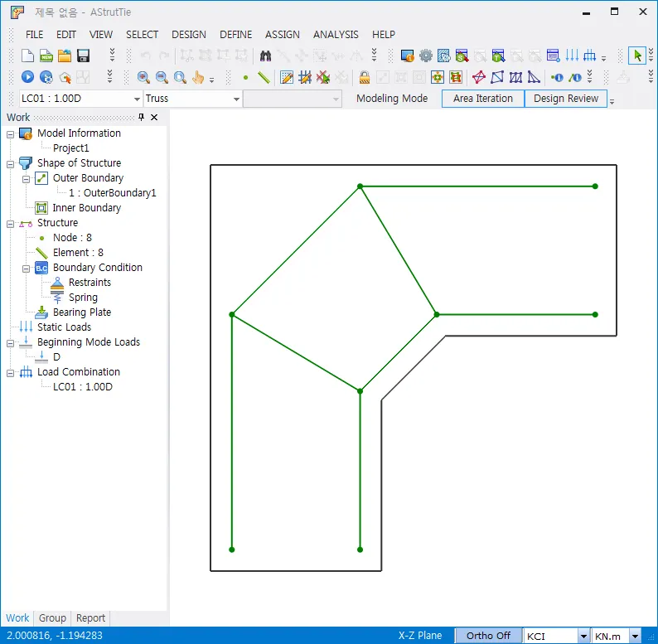Click the Save floppy disk icon

tap(83, 56)
